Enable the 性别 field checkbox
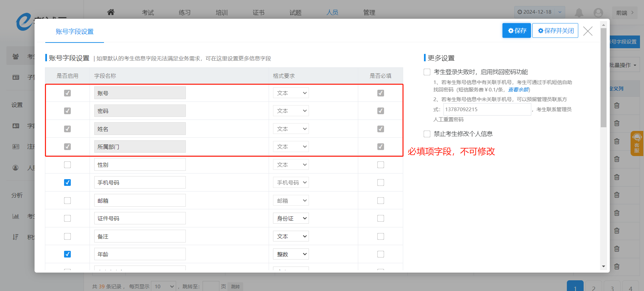 click(67, 165)
